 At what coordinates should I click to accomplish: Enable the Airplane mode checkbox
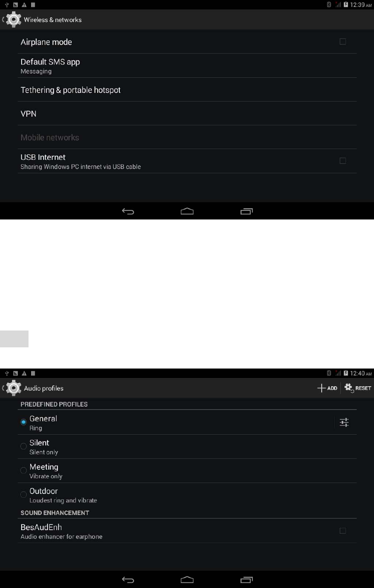click(x=343, y=42)
